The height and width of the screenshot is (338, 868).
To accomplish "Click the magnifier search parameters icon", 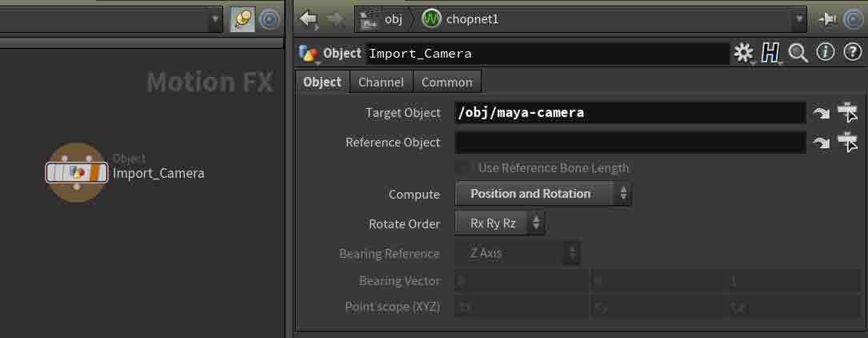I will click(798, 54).
